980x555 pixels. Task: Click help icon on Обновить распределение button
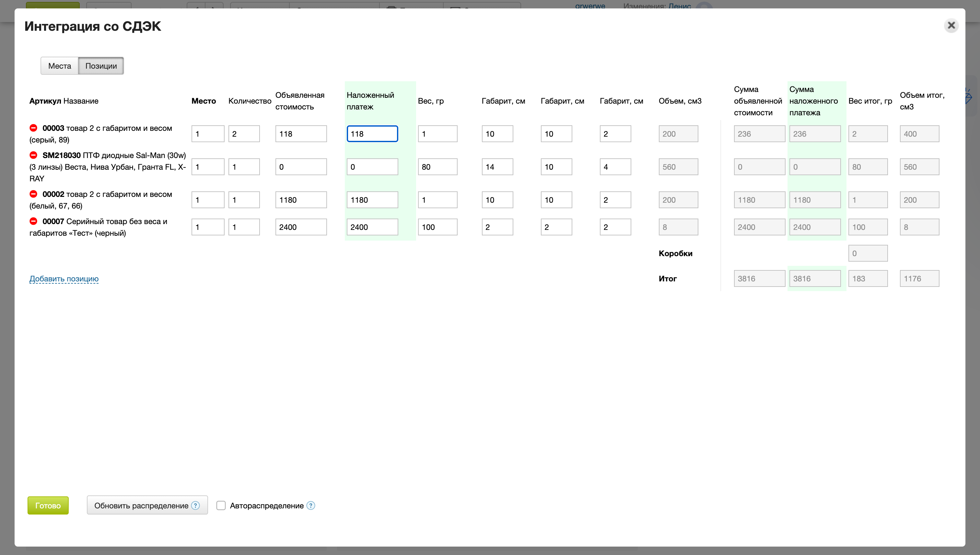(x=195, y=505)
